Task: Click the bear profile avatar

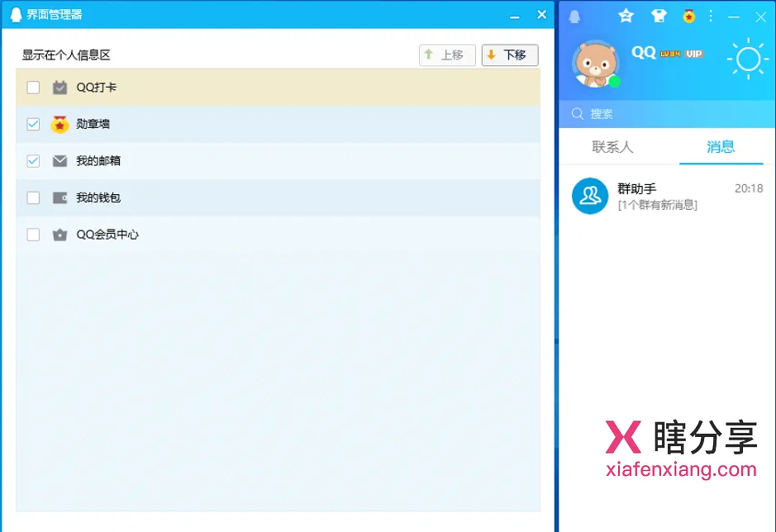Action: (595, 64)
